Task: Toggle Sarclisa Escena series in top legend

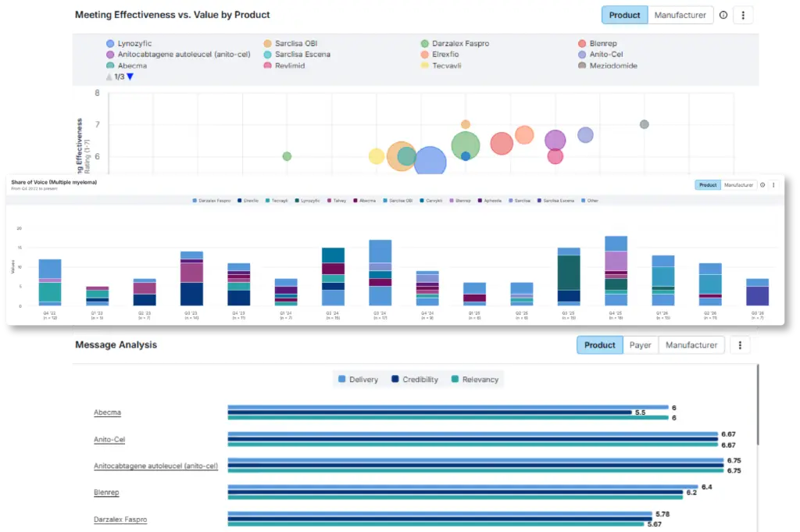Action: tap(297, 54)
